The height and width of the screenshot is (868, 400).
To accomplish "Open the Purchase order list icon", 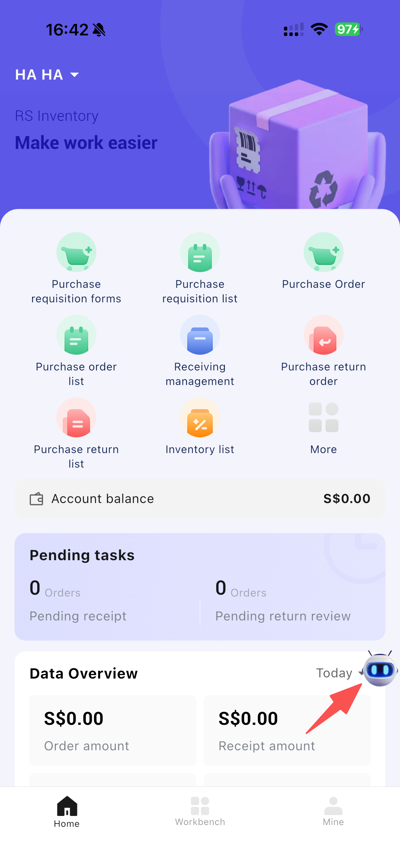I will coord(76,335).
